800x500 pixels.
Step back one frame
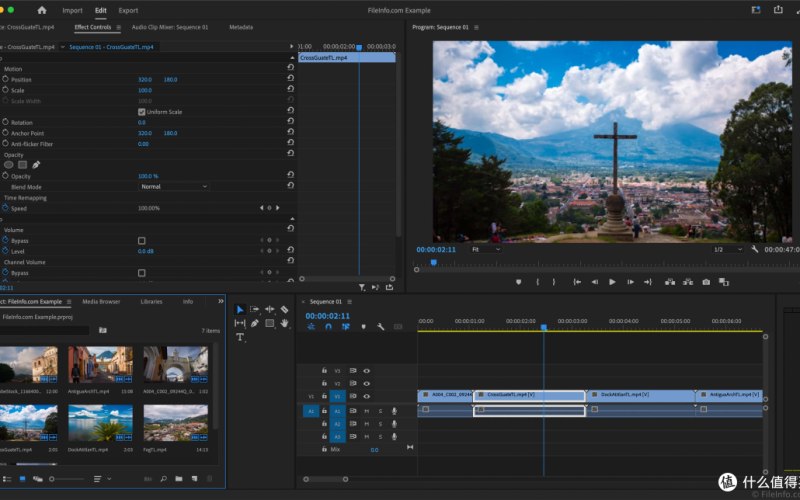[595, 282]
